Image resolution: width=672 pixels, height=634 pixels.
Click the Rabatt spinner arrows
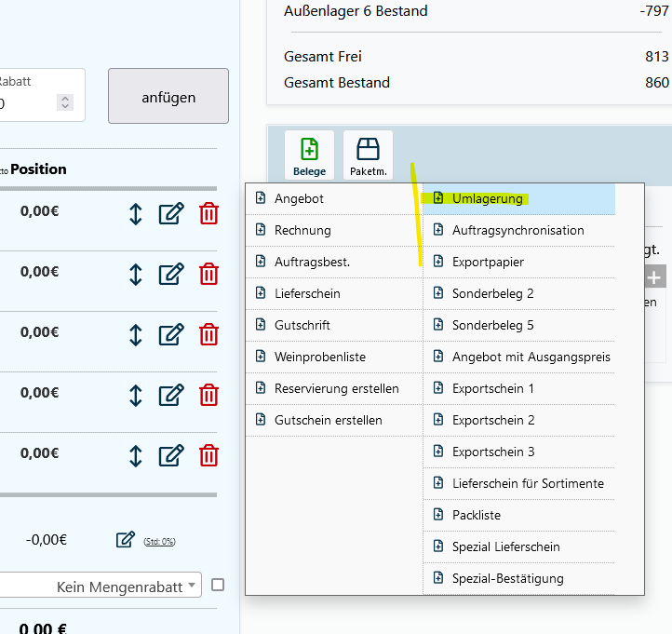pos(64,102)
